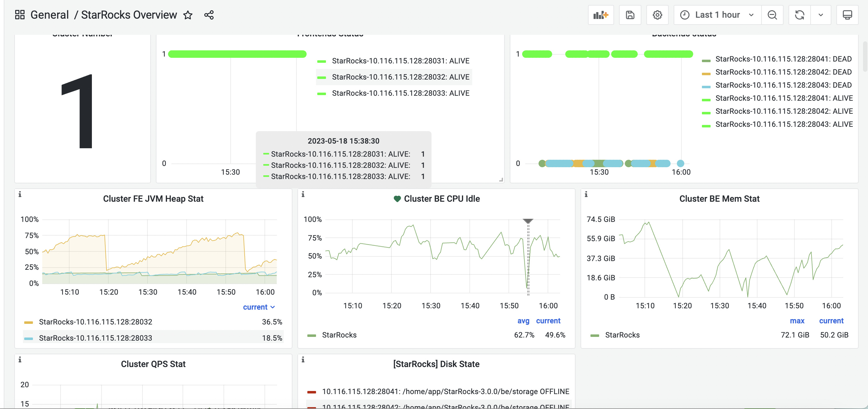Sort BE Mem legend by max
Screen dimensions: 868x409
click(797, 321)
